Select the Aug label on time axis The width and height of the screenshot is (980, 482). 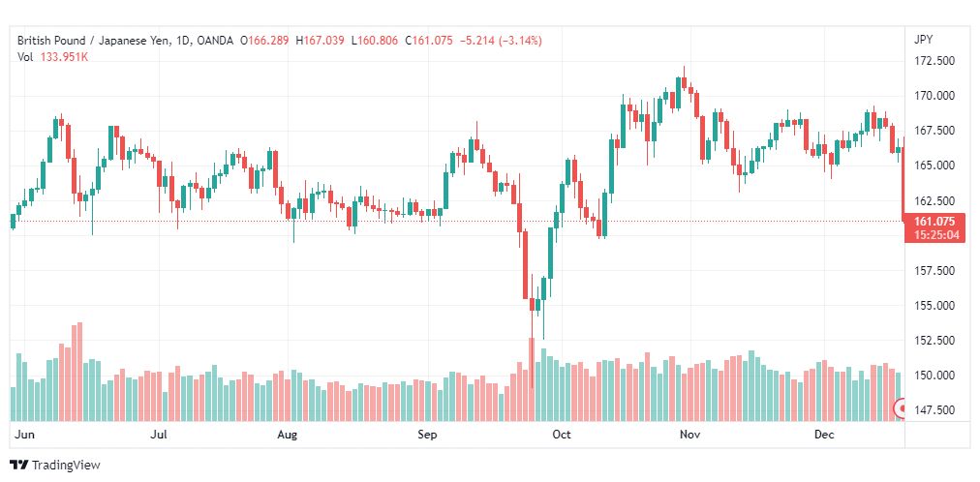click(288, 434)
